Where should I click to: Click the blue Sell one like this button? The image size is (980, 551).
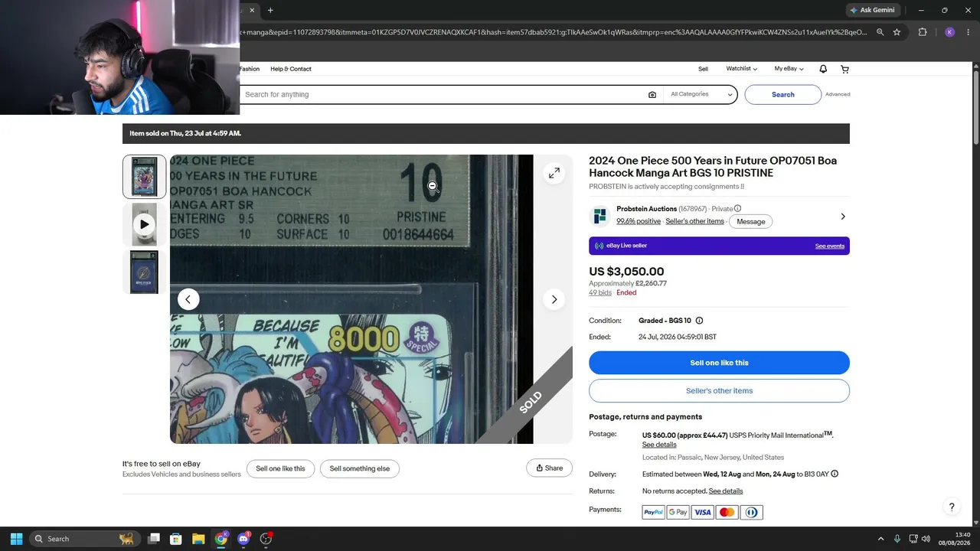click(x=719, y=363)
